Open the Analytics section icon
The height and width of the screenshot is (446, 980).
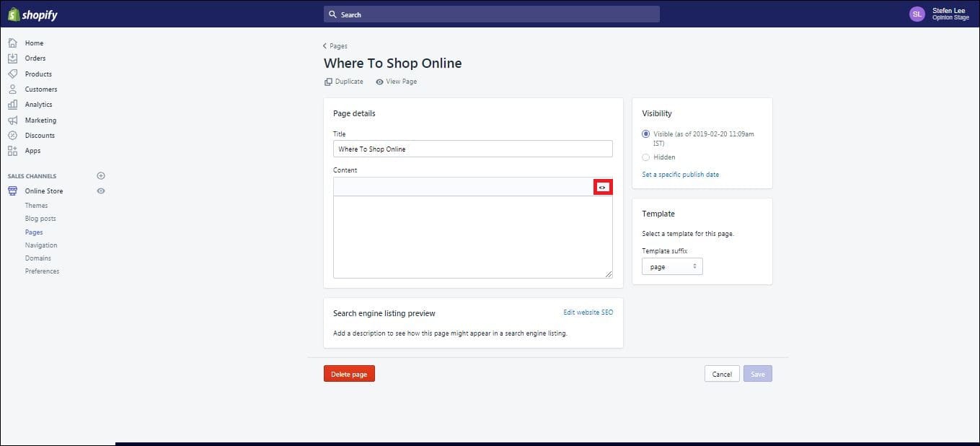tap(13, 104)
